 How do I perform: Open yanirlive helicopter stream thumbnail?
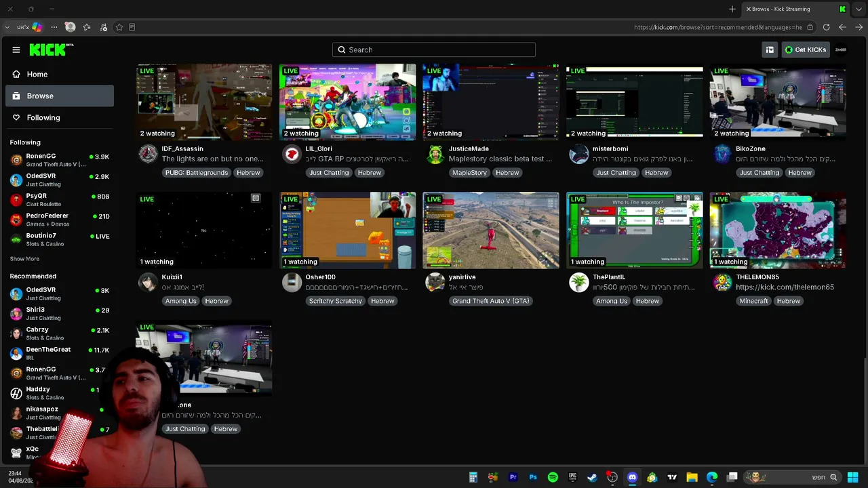[491, 230]
